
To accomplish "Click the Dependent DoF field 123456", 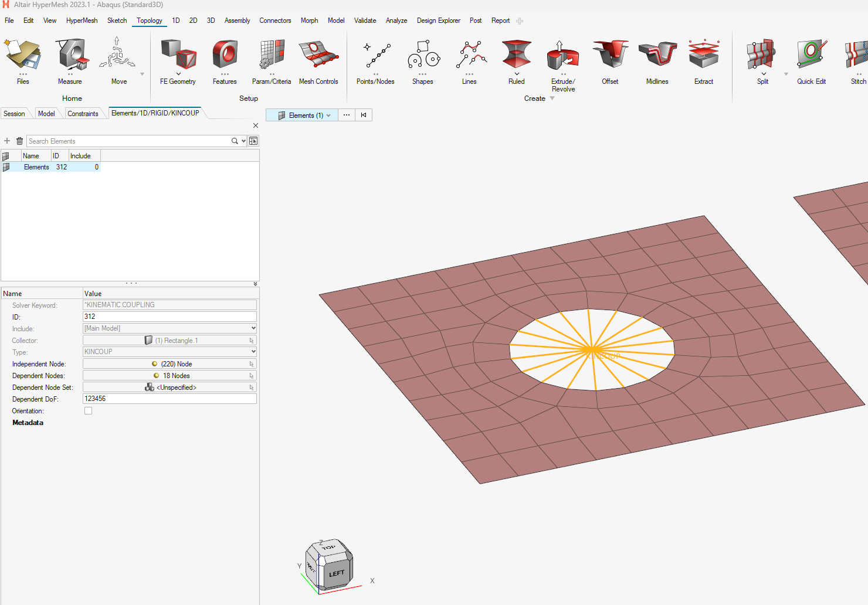I will [x=169, y=399].
